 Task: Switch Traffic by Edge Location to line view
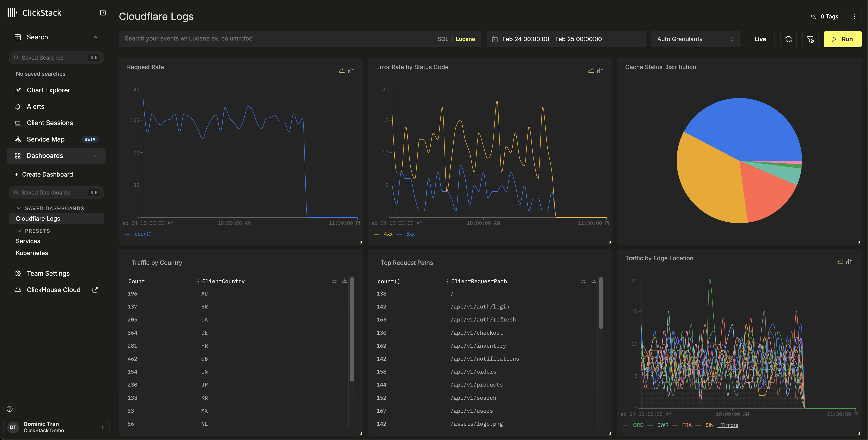tap(840, 262)
